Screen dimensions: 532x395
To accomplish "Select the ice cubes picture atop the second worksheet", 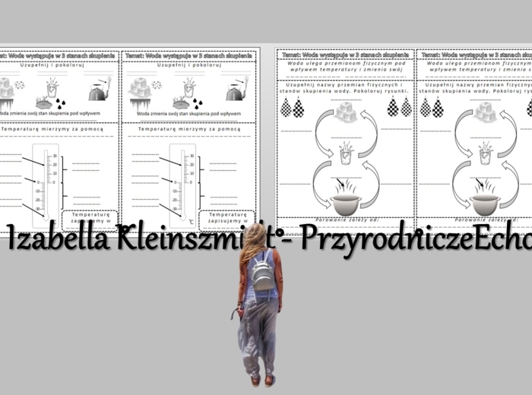I will tap(139, 87).
